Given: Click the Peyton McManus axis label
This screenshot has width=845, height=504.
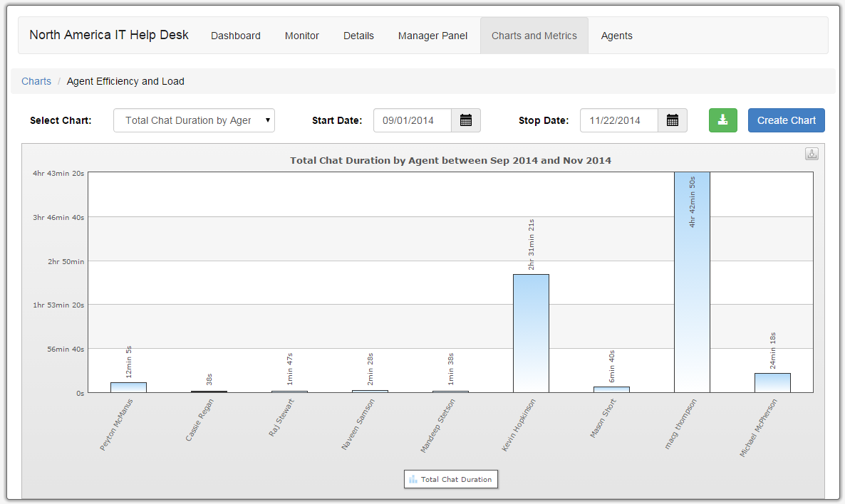Looking at the screenshot, I should pyautogui.click(x=116, y=425).
